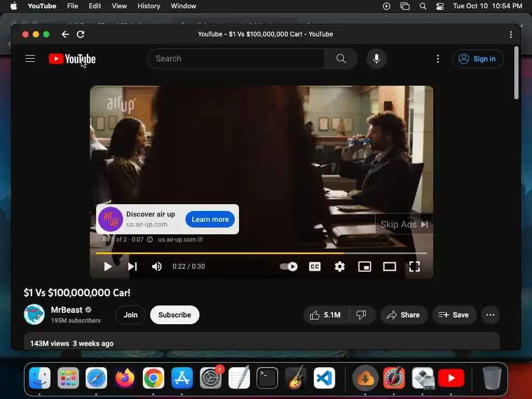Open MrBeast channel avatar
This screenshot has width=532, height=399.
(x=34, y=314)
